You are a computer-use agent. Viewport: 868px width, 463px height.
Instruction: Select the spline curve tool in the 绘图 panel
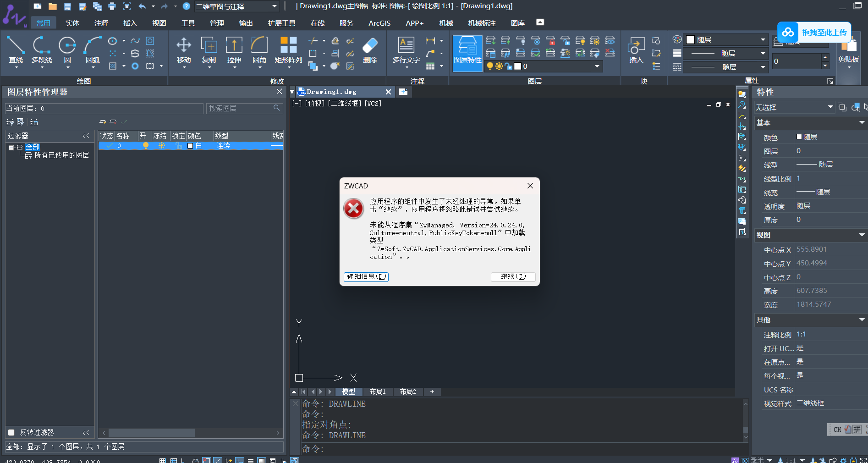coord(135,41)
